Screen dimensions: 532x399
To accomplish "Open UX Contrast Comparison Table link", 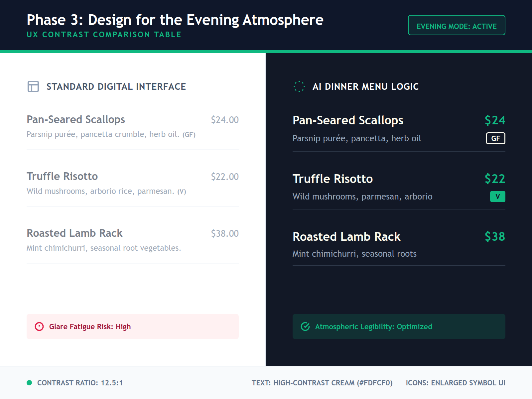I will point(104,34).
